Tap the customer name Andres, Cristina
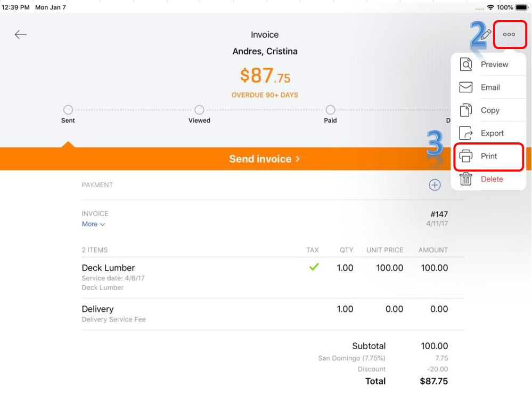This screenshot has height=402, width=532. coord(265,51)
